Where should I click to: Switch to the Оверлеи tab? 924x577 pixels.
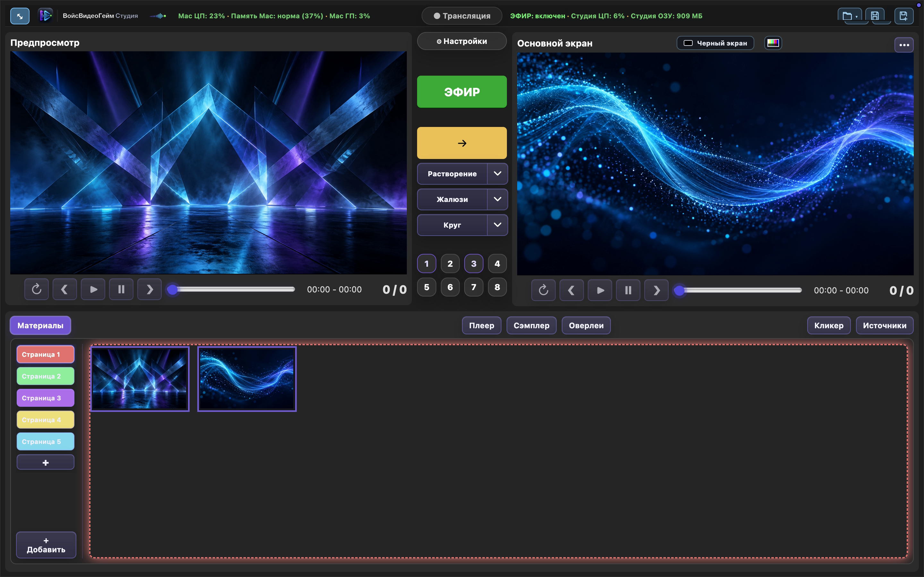click(586, 325)
